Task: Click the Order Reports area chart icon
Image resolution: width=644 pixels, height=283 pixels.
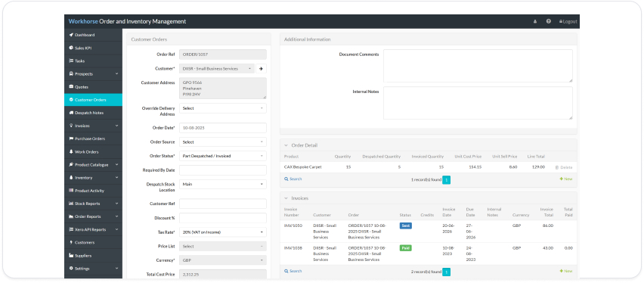Action: pos(71,216)
